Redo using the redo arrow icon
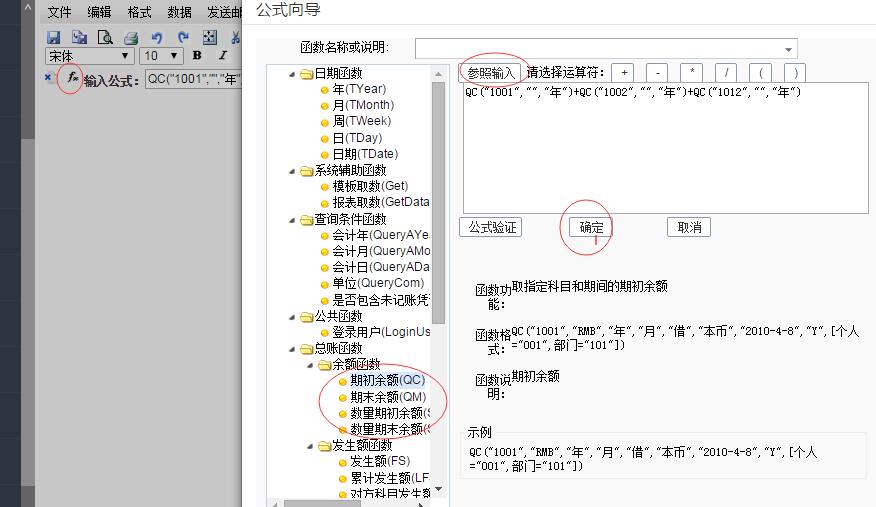This screenshot has width=876, height=507. [183, 37]
